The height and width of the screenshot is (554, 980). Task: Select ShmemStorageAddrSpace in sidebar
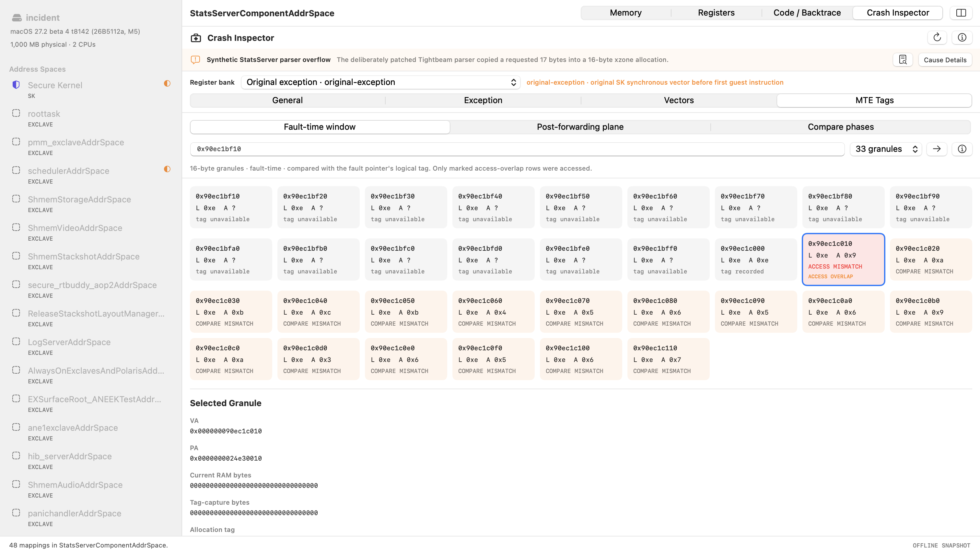click(90, 204)
